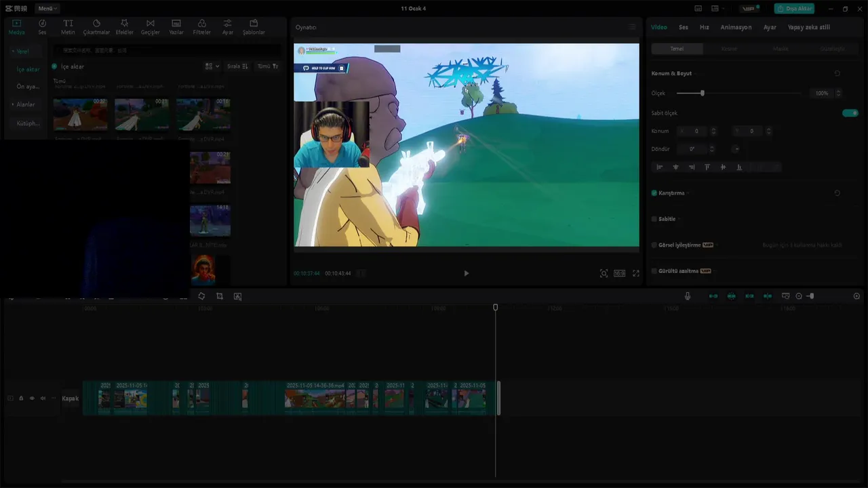
Task: Open the Medya panel icon
Action: click(x=16, y=23)
